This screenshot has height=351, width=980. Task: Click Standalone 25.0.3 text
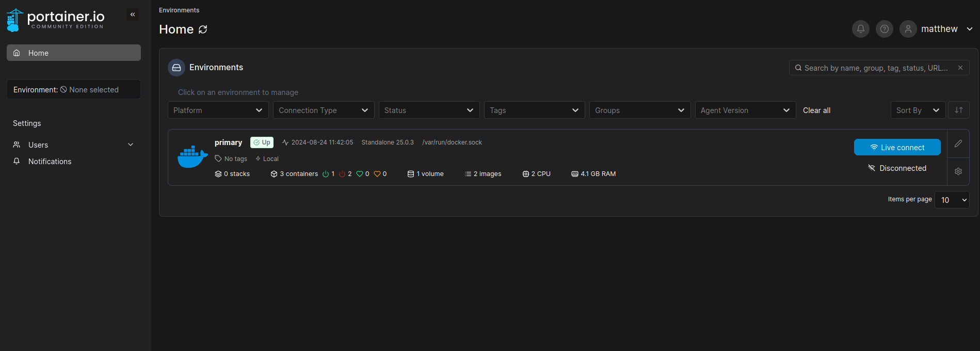[388, 142]
